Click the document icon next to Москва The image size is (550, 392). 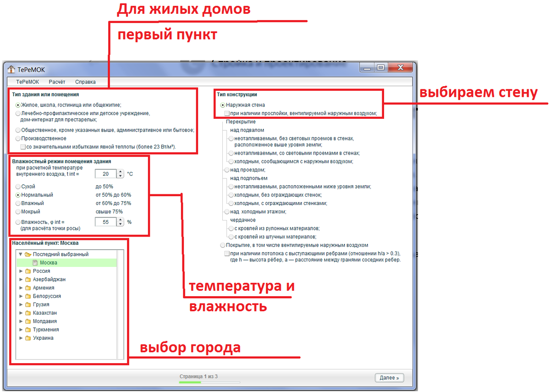[35, 263]
